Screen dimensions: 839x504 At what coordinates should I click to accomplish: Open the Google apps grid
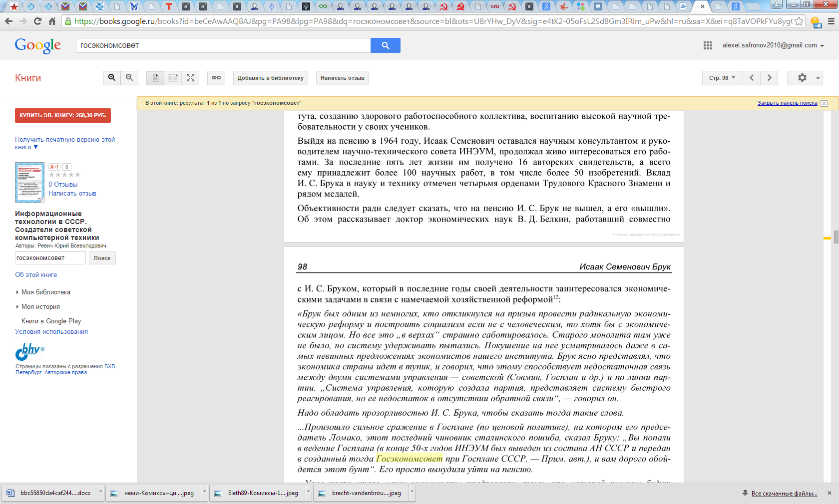coord(708,45)
